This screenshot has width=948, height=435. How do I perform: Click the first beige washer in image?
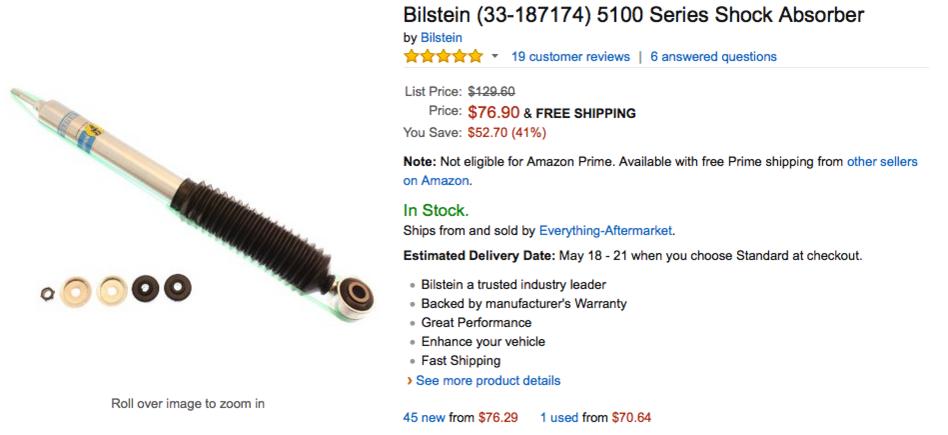[x=76, y=292]
